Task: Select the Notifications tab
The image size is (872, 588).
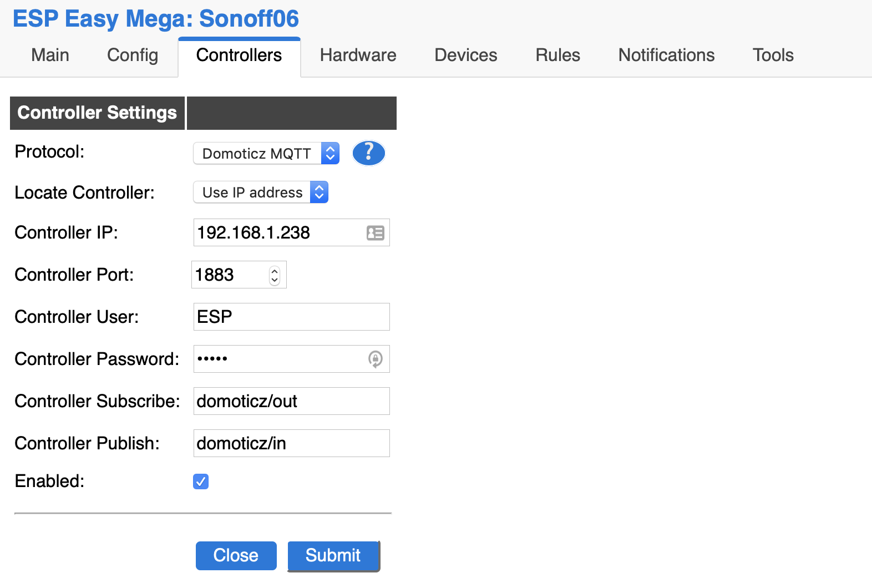Action: (x=667, y=55)
